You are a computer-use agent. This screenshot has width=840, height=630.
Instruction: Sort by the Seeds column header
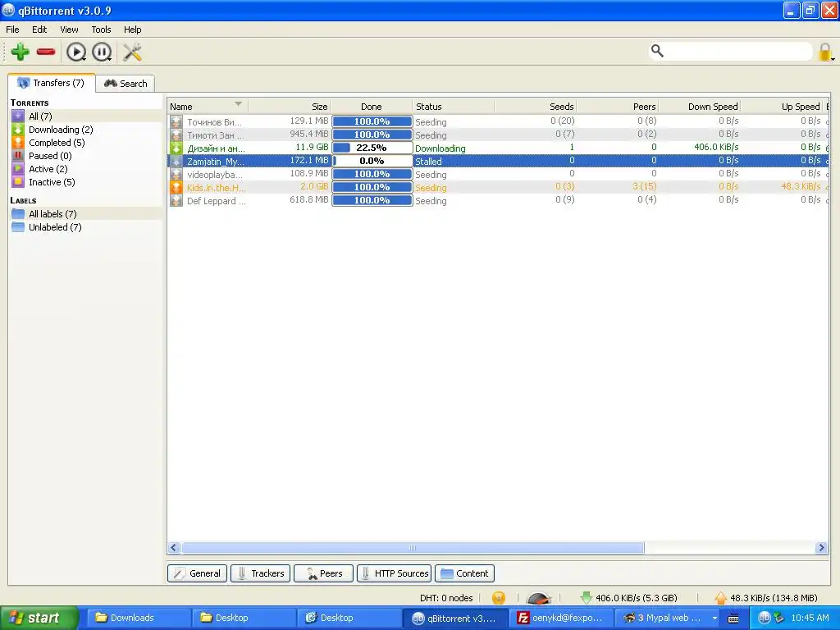click(536, 107)
